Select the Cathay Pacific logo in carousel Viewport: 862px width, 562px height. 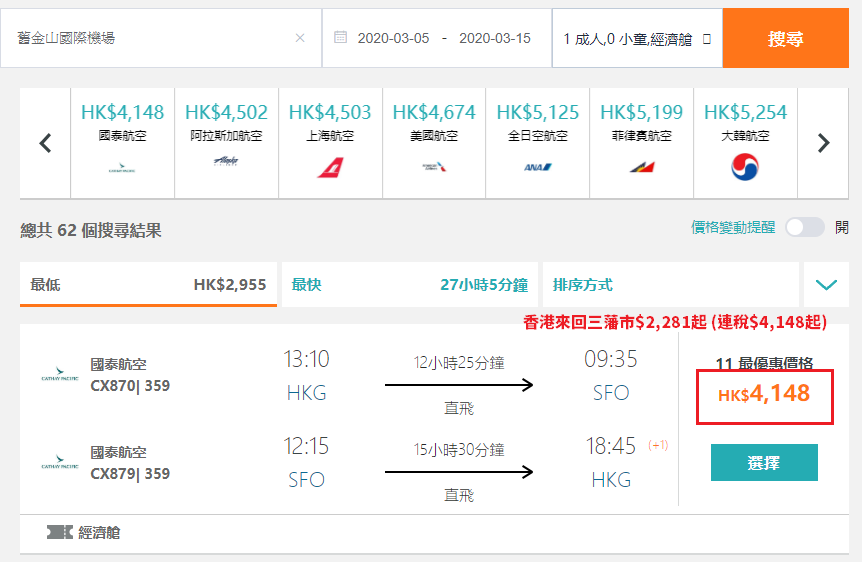pos(122,168)
